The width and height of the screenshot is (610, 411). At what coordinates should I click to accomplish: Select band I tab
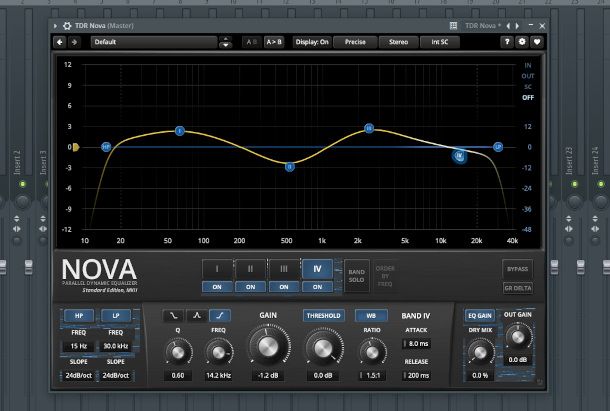(217, 269)
